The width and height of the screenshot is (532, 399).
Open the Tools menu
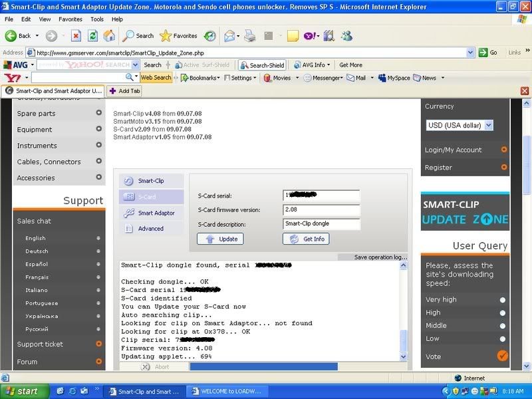point(96,19)
